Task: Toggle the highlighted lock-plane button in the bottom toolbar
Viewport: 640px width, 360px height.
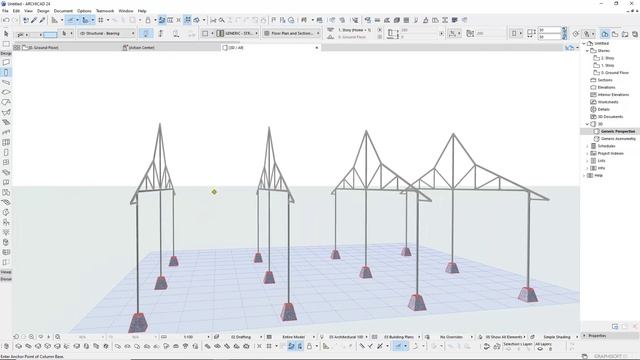Action: pos(291,346)
